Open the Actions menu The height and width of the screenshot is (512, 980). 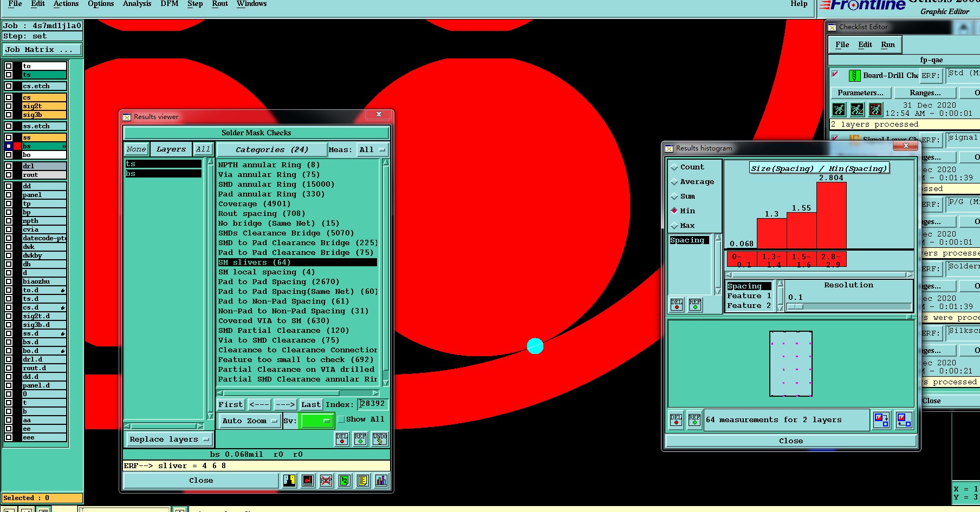coord(66,4)
